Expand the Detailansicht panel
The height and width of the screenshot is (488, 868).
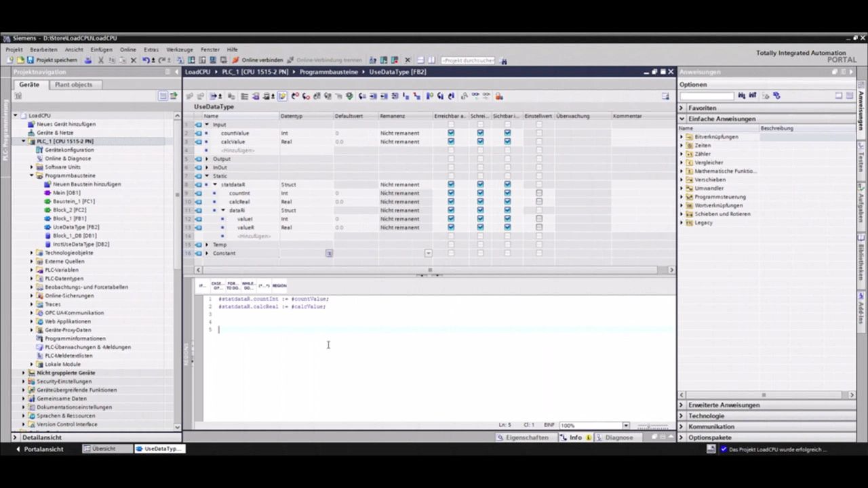point(14,438)
